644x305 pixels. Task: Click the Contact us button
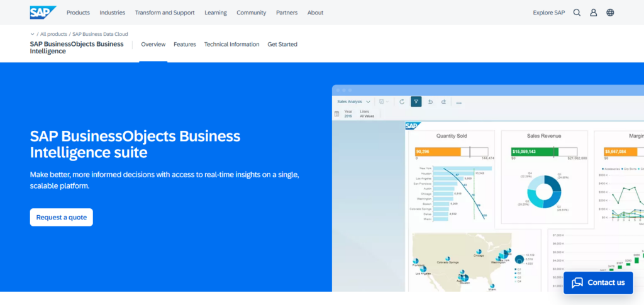598,282
